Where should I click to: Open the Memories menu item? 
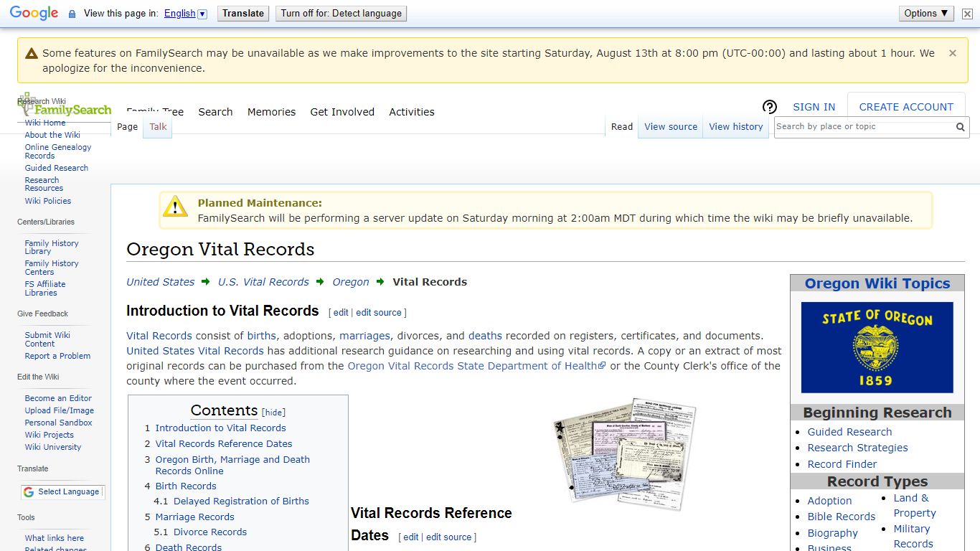(271, 112)
